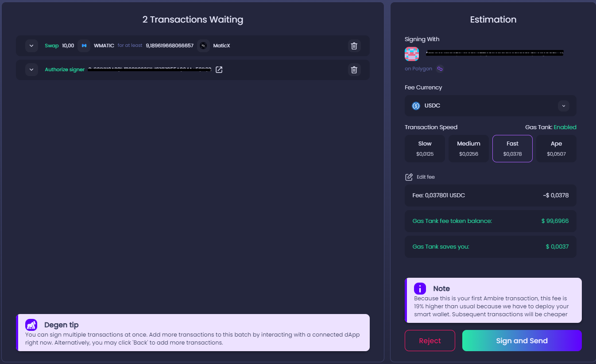Click the minimum amount 9,189619668066657

click(170, 46)
